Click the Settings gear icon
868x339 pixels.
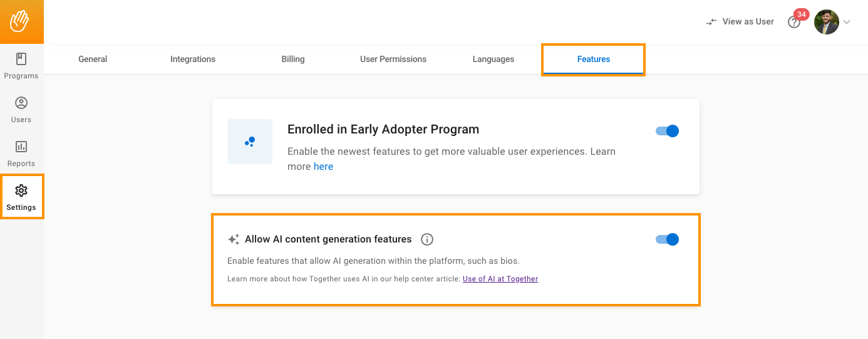click(21, 190)
